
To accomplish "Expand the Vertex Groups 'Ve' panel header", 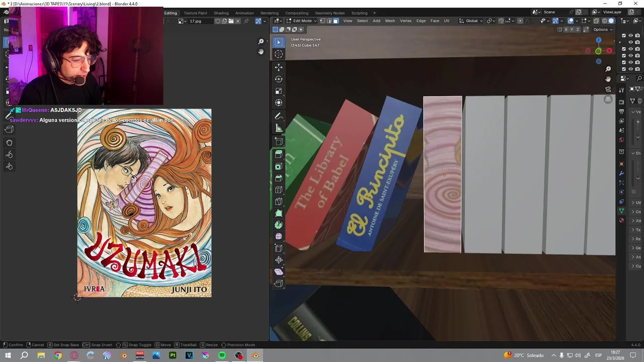I will [x=636, y=112].
